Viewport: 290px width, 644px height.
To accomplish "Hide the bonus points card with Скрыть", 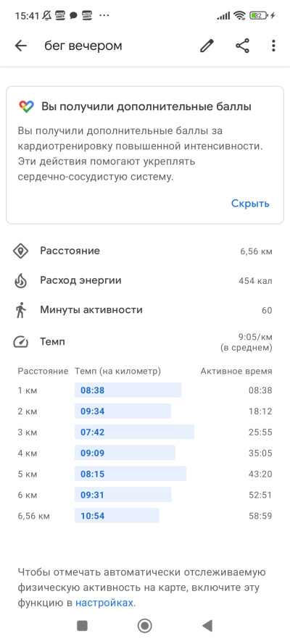I will click(x=250, y=204).
